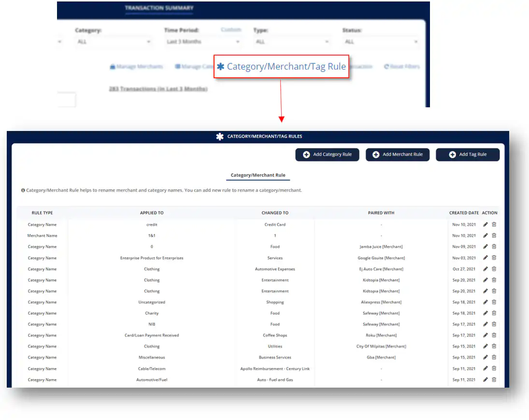
Task: Open the Type filter dropdown
Action: pyautogui.click(x=292, y=42)
